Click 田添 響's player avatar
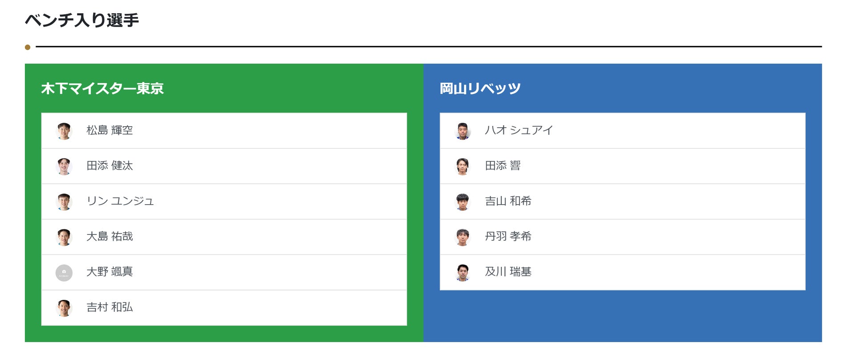This screenshot has width=868, height=355. tap(462, 166)
